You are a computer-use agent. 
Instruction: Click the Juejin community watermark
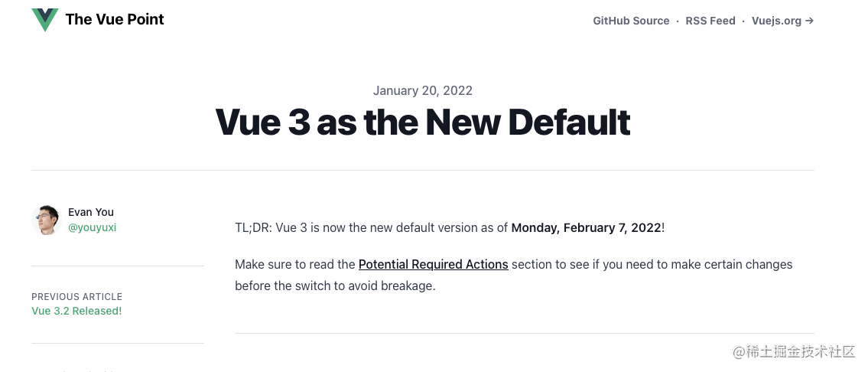(794, 351)
